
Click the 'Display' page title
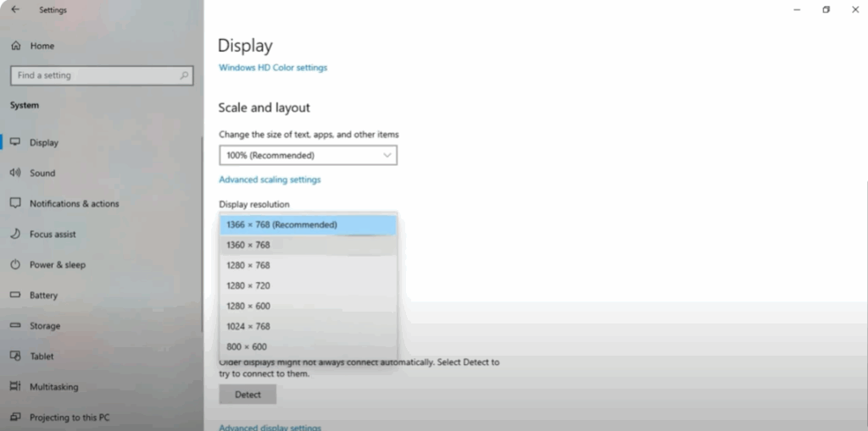245,46
